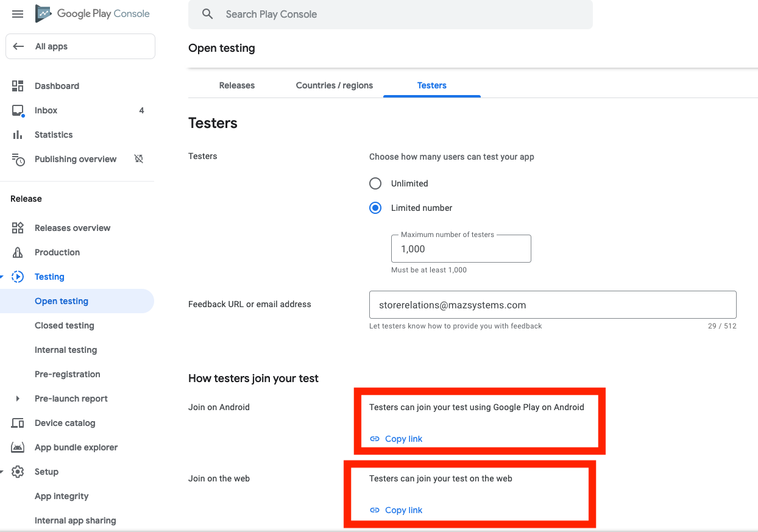Copy link for joining on the web
This screenshot has height=532, width=758.
pos(397,510)
